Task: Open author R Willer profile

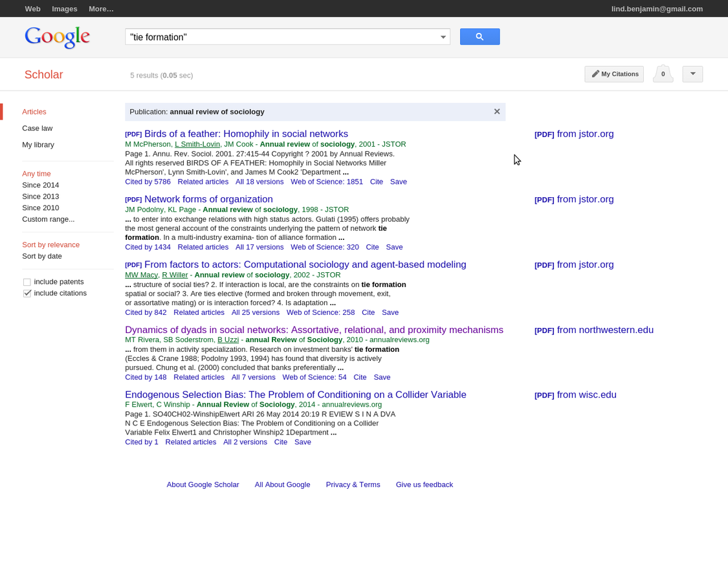Action: [175, 275]
